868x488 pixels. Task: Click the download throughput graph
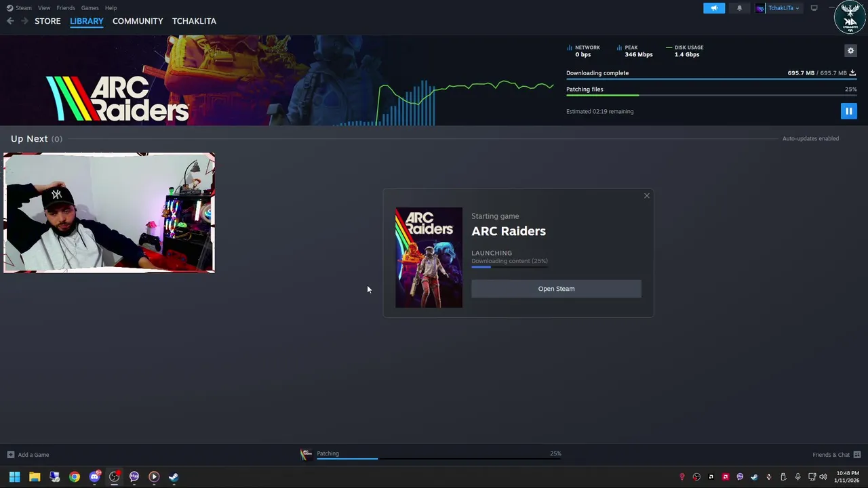coord(444,102)
